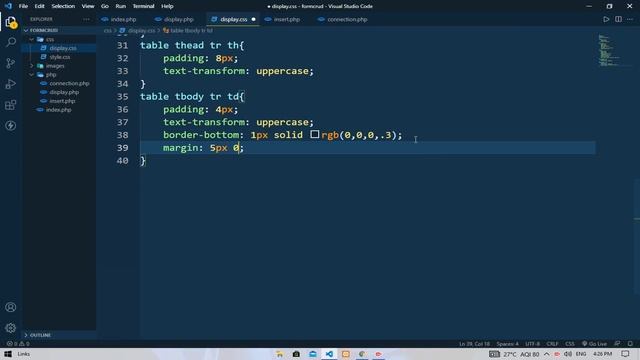Click the ENG language indicator in tray

pos(581,354)
